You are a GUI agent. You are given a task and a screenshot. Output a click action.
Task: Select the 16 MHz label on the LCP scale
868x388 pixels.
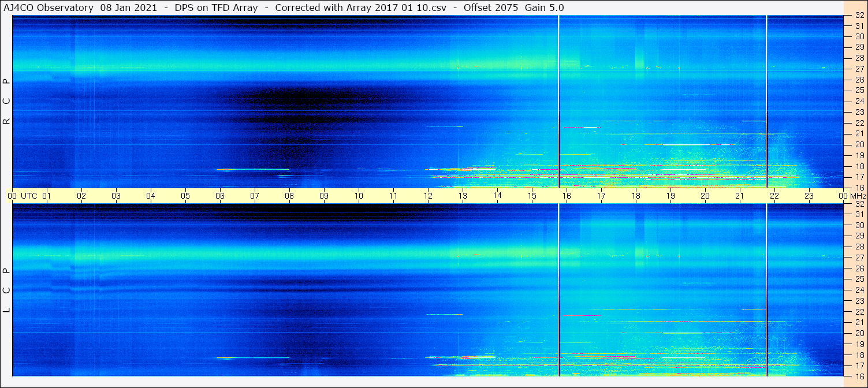[x=859, y=376]
